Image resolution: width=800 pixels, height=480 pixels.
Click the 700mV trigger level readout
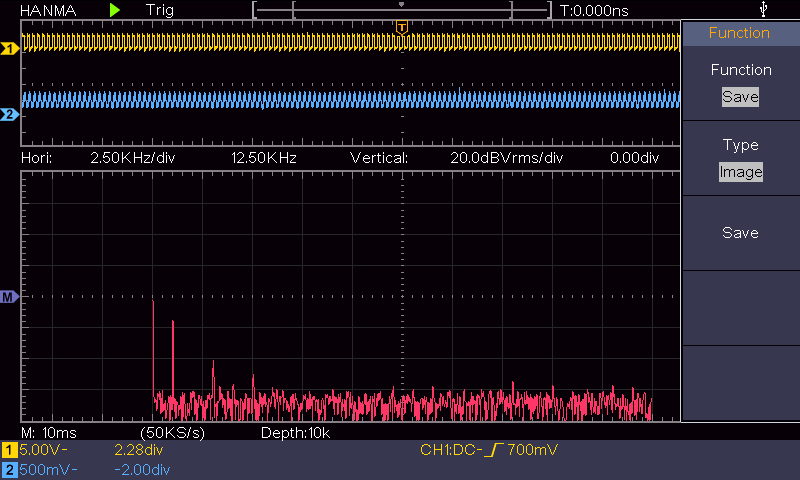click(532, 451)
